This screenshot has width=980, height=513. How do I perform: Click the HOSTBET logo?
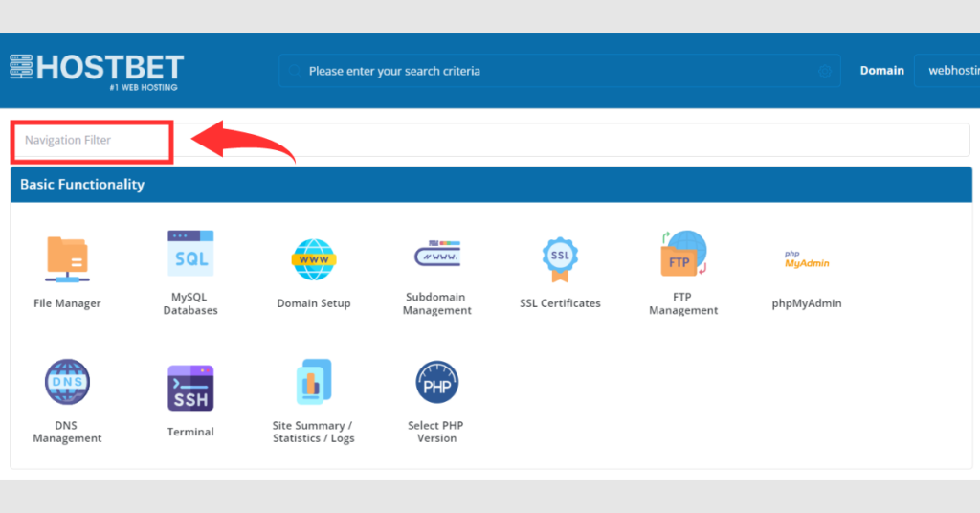pos(97,72)
